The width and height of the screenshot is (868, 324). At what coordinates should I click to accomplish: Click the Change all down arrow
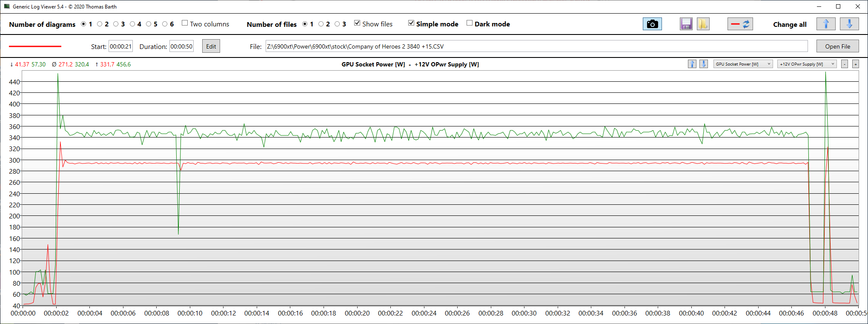click(x=849, y=24)
